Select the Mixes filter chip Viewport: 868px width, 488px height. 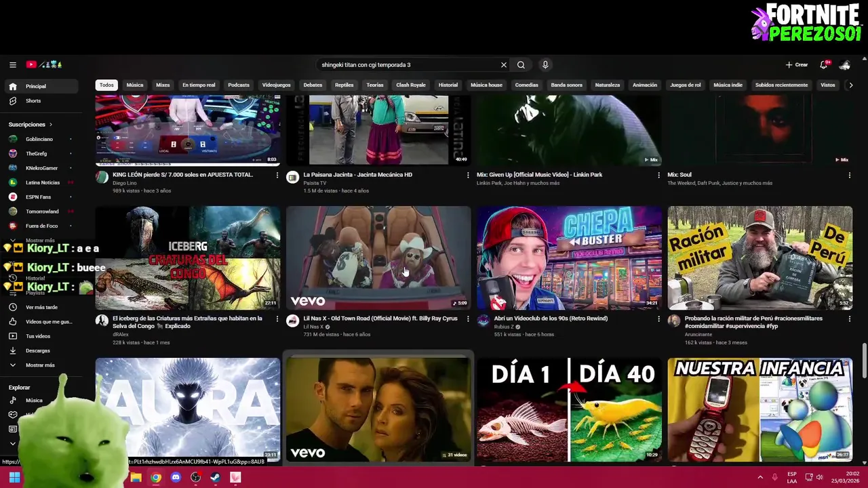[x=163, y=85]
